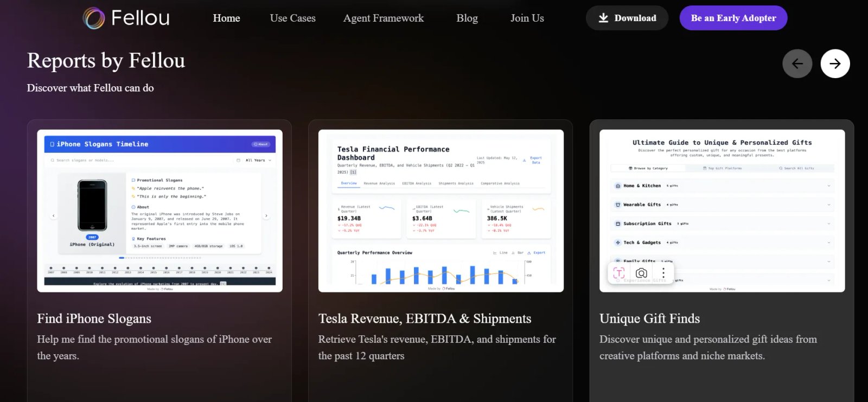Click the Discover what Fellou can do text
The image size is (868, 402).
click(91, 88)
